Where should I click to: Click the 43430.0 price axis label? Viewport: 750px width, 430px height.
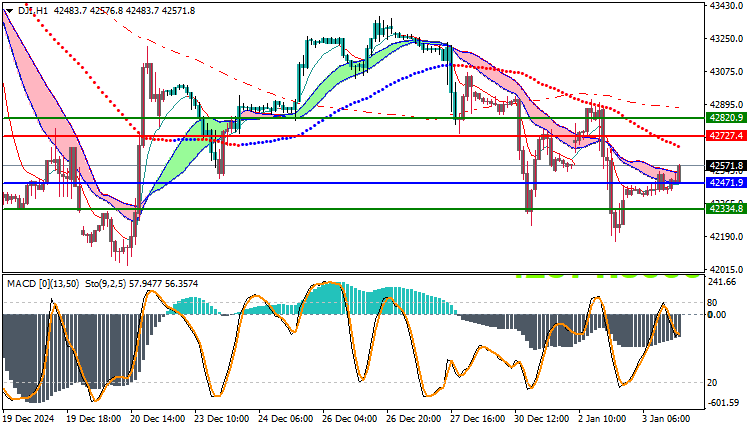coord(727,5)
